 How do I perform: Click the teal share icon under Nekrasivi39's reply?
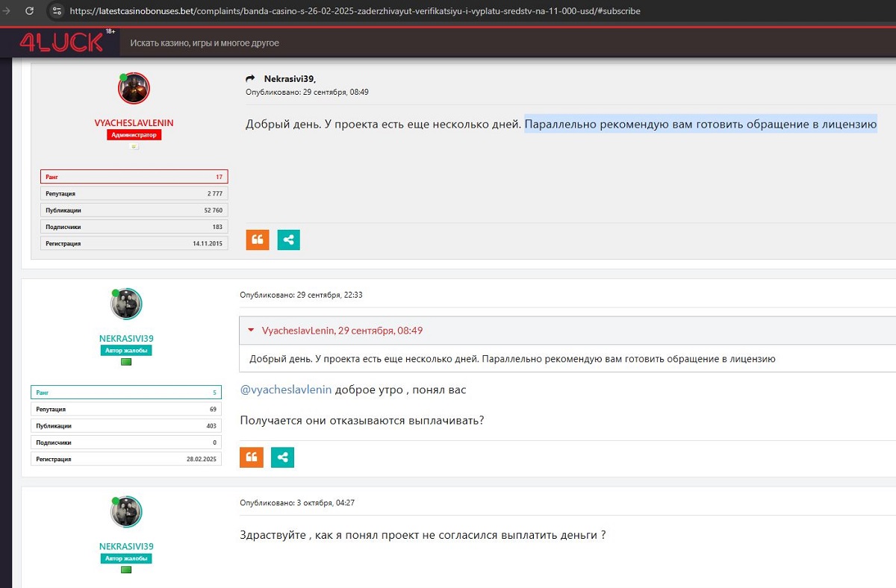(x=282, y=457)
